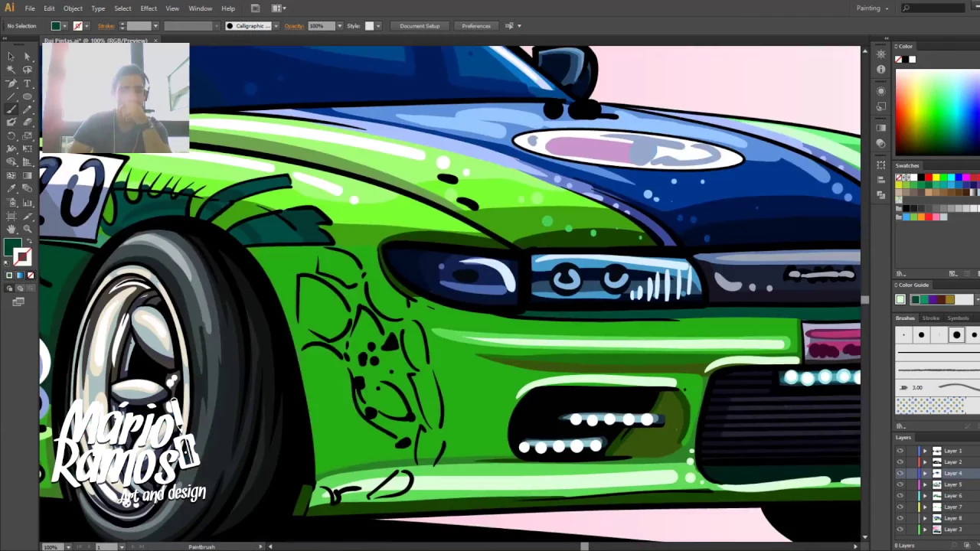Open the File menu
This screenshot has height=551, width=980.
pyautogui.click(x=30, y=8)
